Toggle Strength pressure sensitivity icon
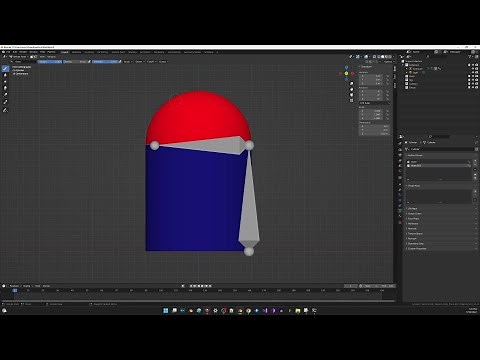This screenshot has height=360, width=480. pos(120,62)
